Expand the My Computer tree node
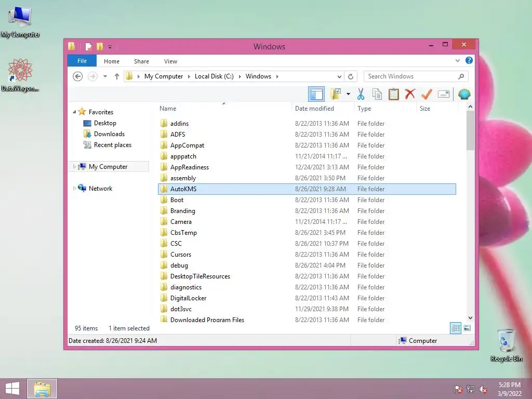Viewport: 532px width, 399px height. [74, 167]
